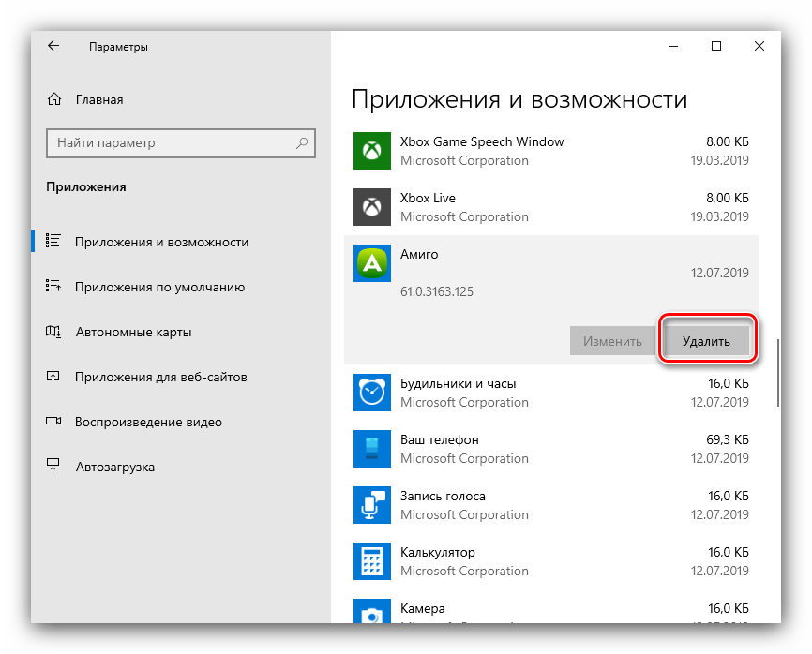Viewport: 812px width, 654px height.
Task: Click the green Амиго app icon
Action: coord(370,264)
